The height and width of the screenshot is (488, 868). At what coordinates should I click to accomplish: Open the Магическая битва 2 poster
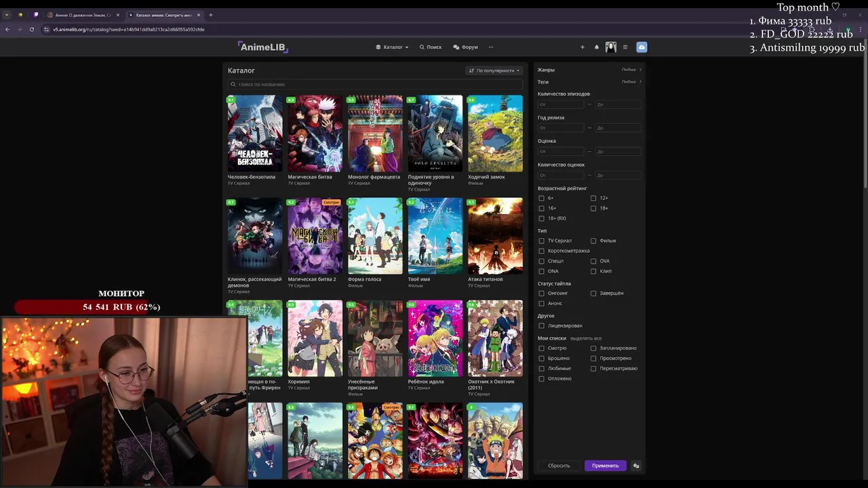pos(315,236)
